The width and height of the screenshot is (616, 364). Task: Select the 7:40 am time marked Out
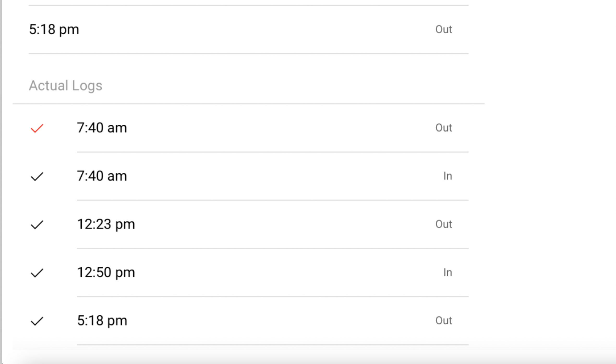pyautogui.click(x=102, y=128)
